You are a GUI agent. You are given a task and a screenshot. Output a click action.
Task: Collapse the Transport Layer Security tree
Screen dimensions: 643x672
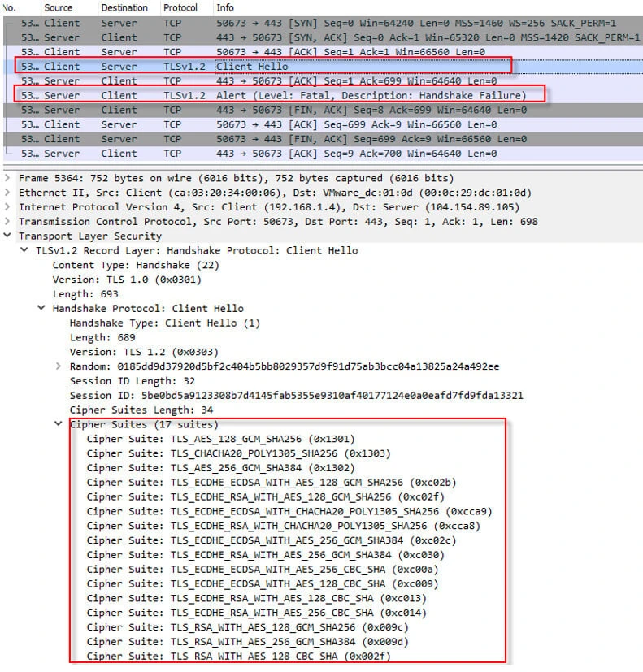point(8,236)
